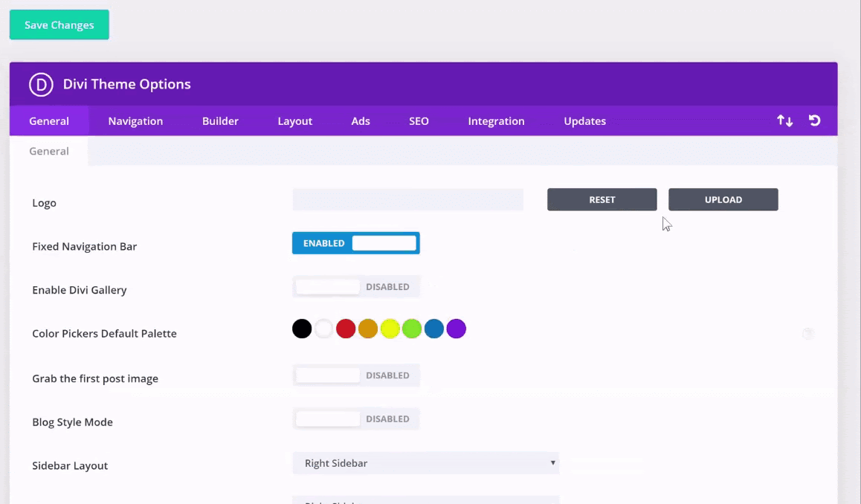Click the Grab the first post image label
The width and height of the screenshot is (861, 504).
click(x=95, y=379)
